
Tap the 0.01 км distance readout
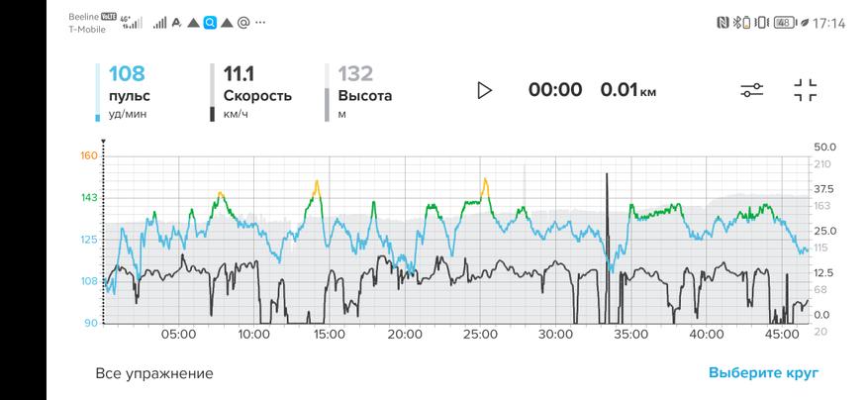pos(628,90)
